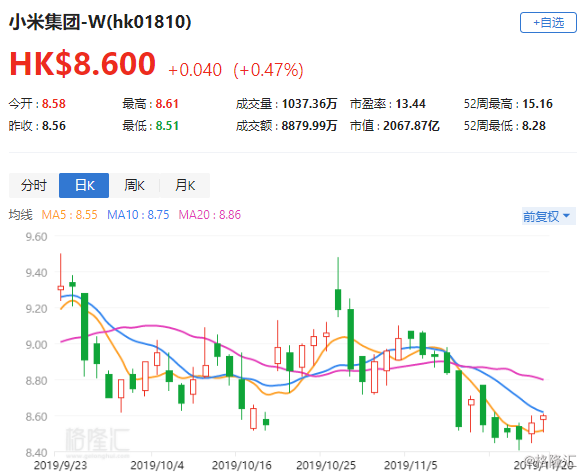
Task: Add stock to watchlist with +自选 button
Action: 548,23
